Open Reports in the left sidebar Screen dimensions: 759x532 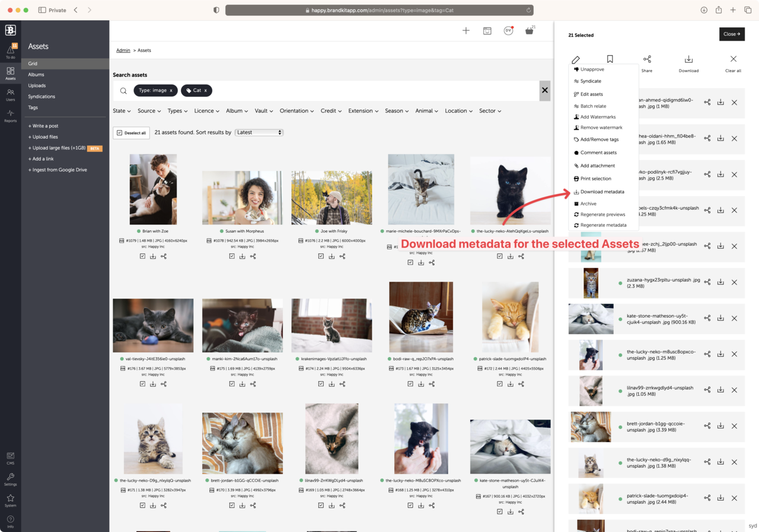tap(10, 115)
